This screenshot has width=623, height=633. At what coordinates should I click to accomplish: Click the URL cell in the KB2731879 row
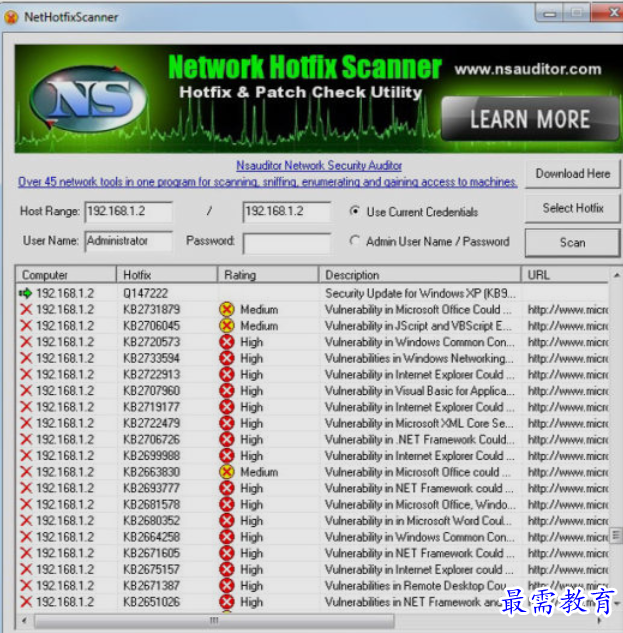point(568,310)
